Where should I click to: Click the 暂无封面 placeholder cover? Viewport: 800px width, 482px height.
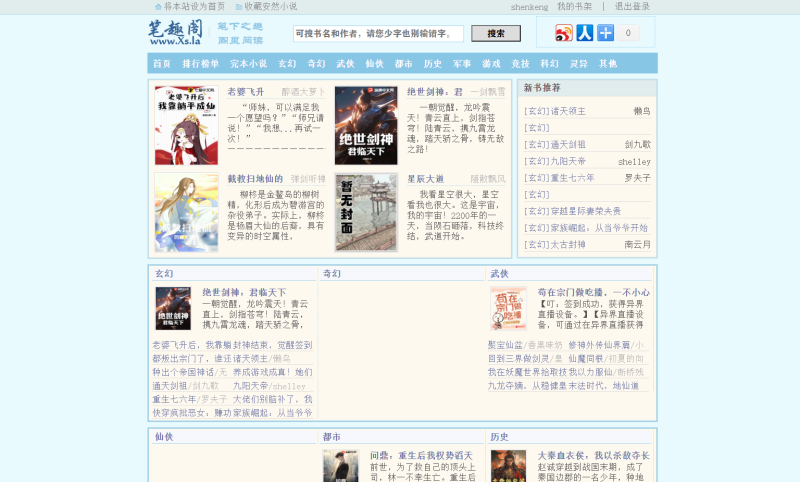[x=366, y=212]
